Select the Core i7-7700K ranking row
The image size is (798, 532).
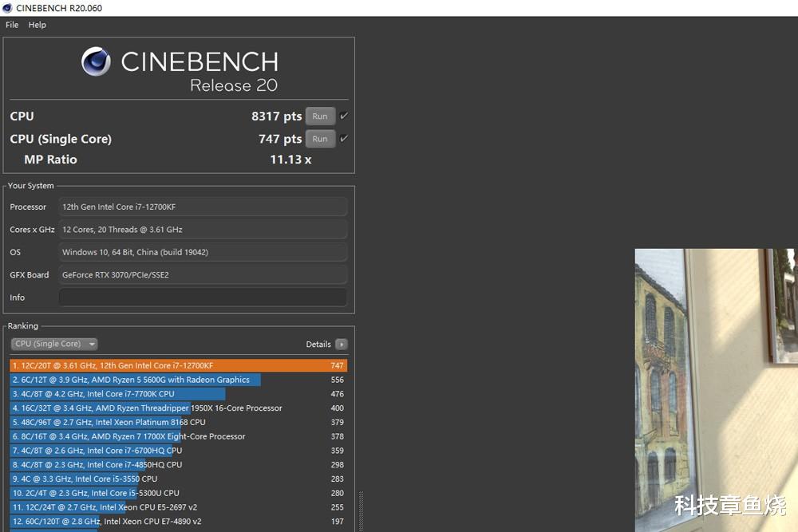[179, 394]
